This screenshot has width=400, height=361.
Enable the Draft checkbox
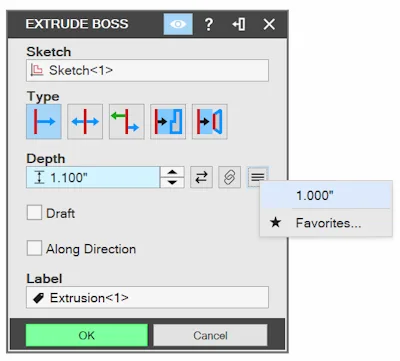point(34,213)
